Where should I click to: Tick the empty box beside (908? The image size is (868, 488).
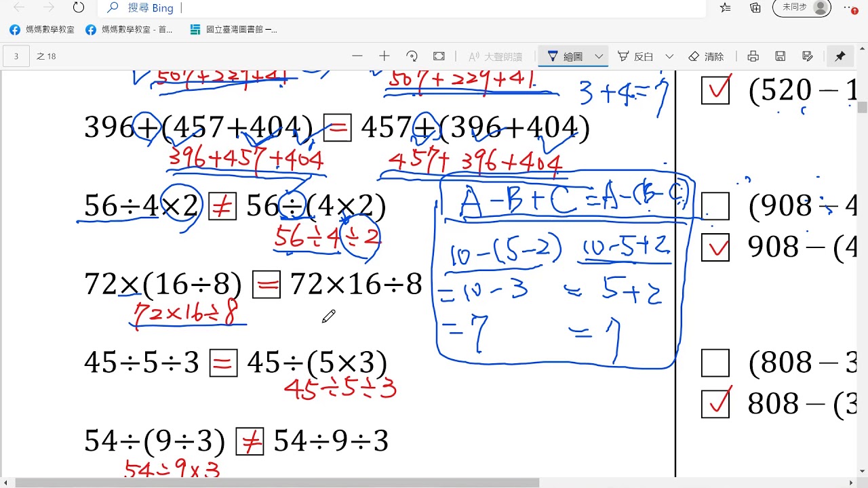[715, 206]
